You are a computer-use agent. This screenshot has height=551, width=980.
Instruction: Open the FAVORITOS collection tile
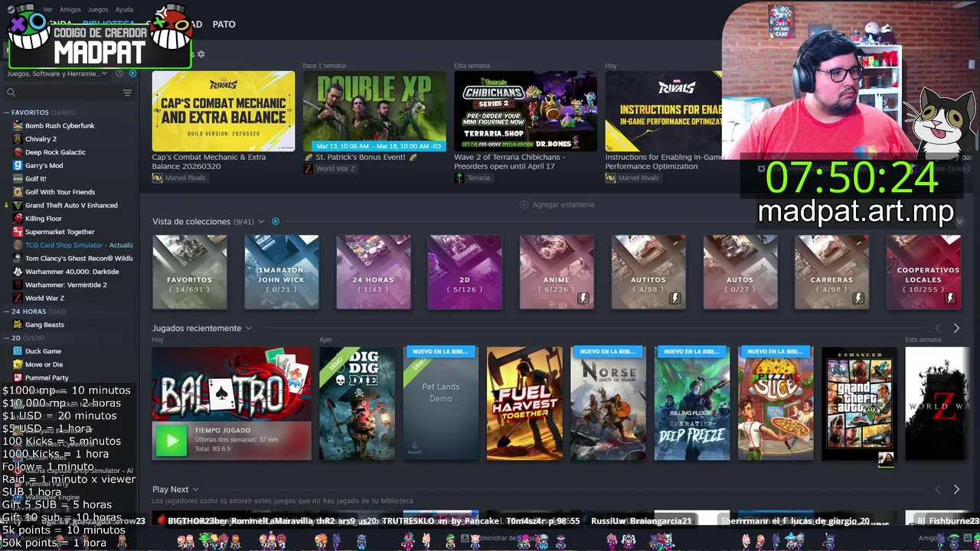click(190, 272)
